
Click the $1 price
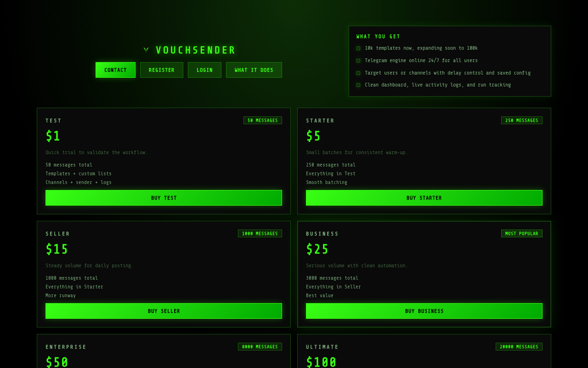click(x=53, y=136)
